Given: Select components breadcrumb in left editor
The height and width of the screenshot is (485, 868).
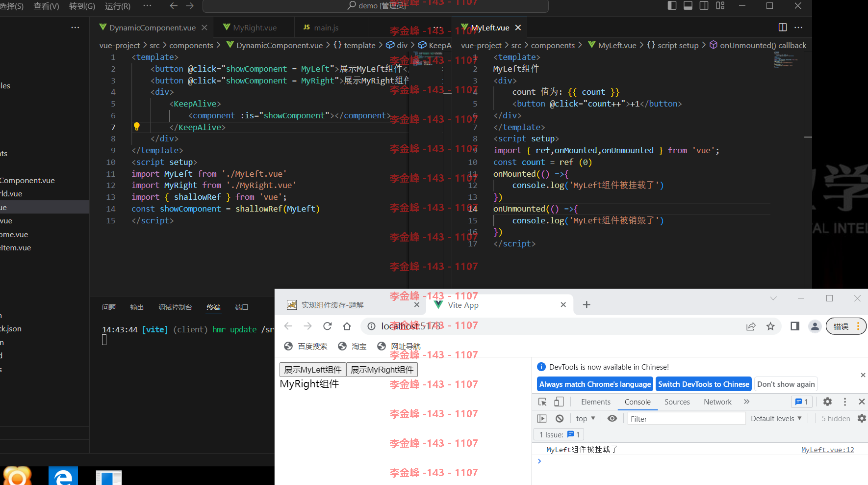Looking at the screenshot, I should tap(191, 45).
